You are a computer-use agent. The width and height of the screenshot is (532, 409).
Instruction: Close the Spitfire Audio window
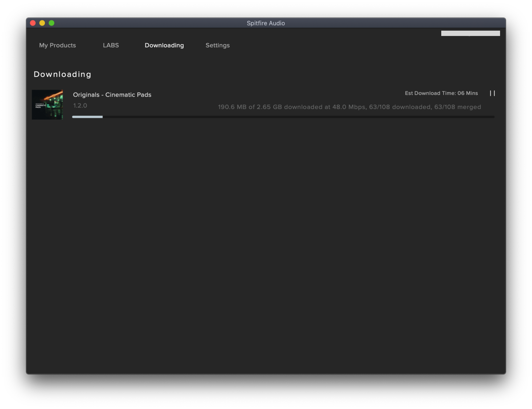pos(33,23)
